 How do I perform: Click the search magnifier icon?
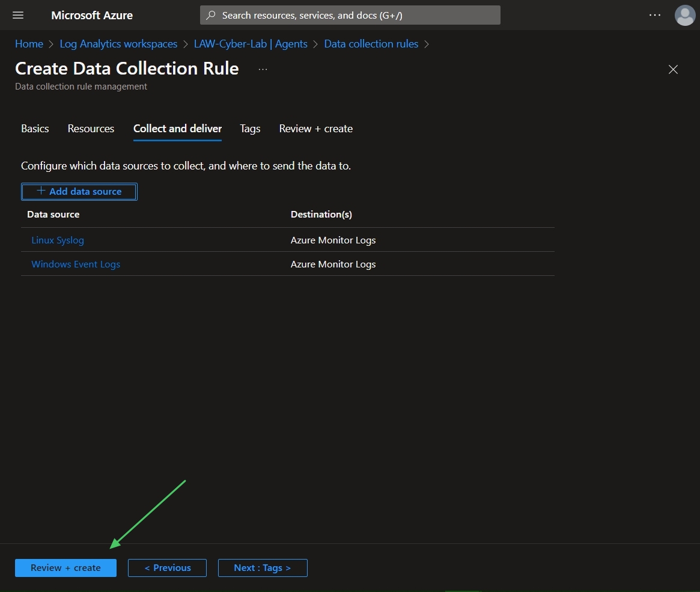pyautogui.click(x=211, y=15)
